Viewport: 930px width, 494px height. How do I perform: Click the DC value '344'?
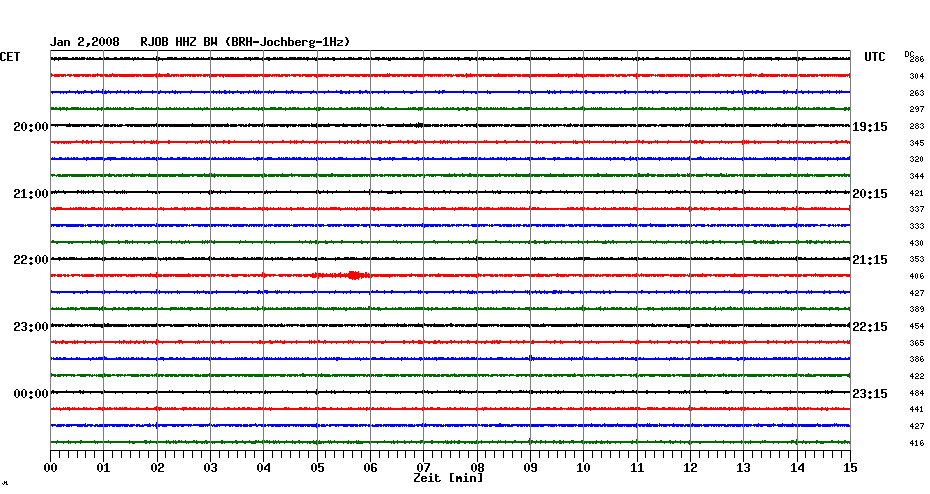917,177
